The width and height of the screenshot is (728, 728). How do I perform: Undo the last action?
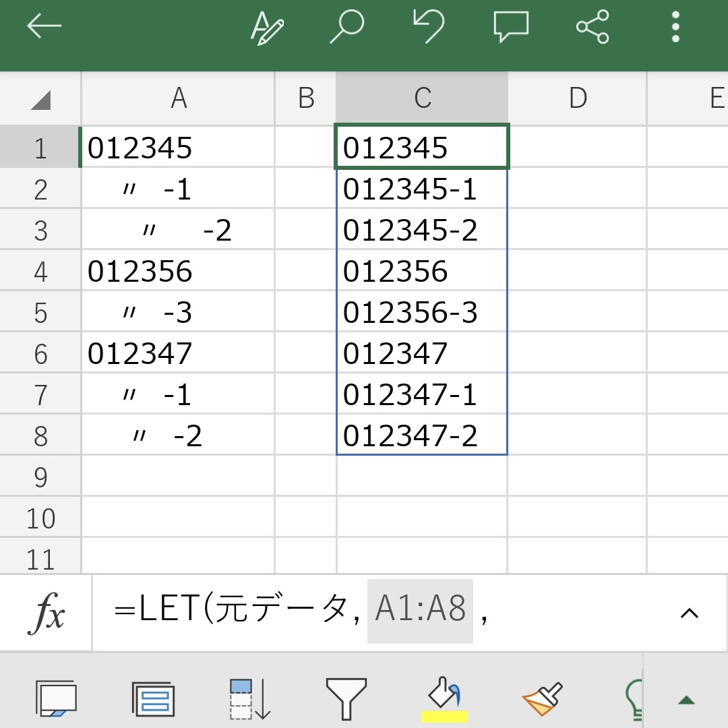[429, 28]
